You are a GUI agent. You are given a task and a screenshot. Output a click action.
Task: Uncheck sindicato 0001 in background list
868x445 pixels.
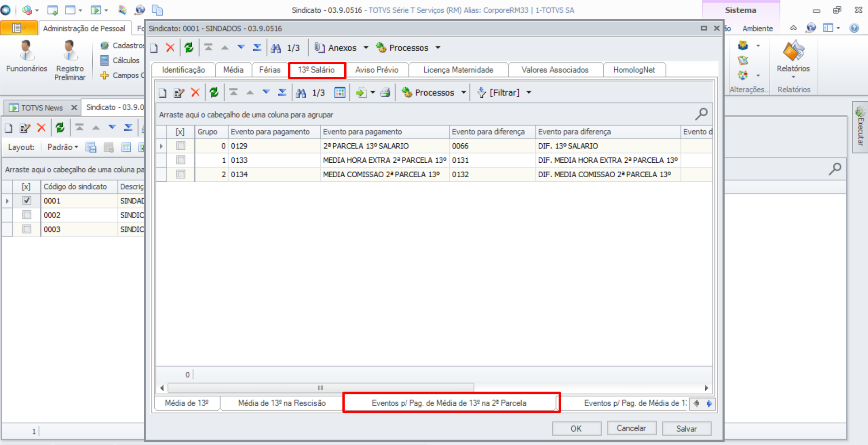(27, 200)
